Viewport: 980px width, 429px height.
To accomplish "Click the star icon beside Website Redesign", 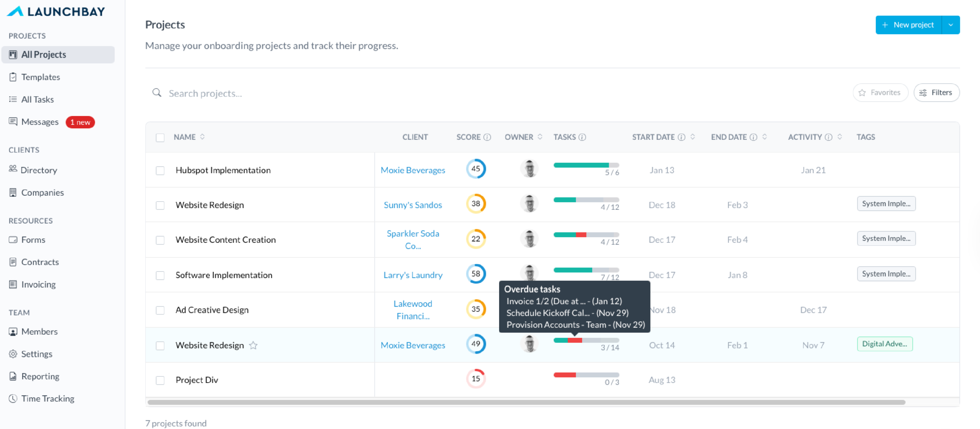I will pos(253,345).
